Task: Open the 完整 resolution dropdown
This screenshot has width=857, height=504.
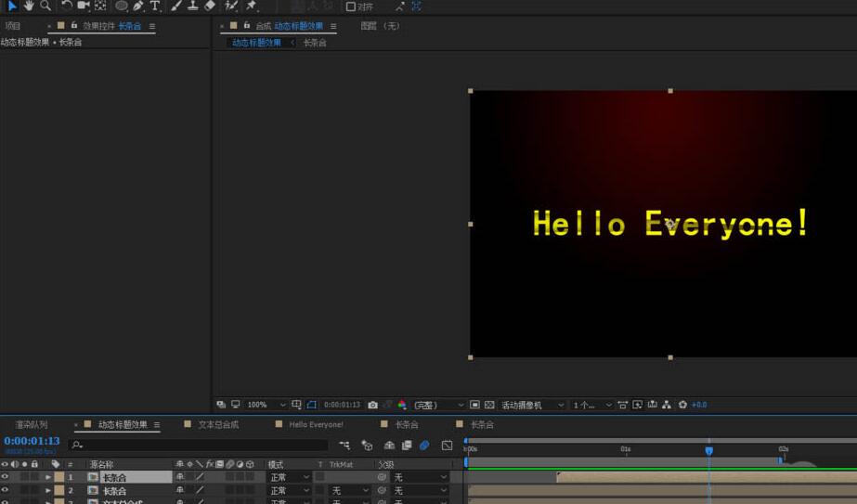Action: [x=438, y=405]
